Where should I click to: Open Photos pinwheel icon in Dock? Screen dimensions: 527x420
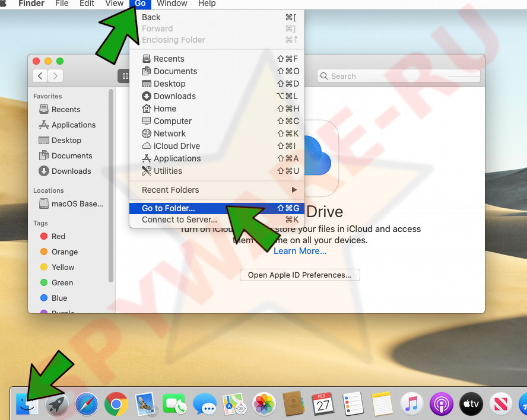264,404
